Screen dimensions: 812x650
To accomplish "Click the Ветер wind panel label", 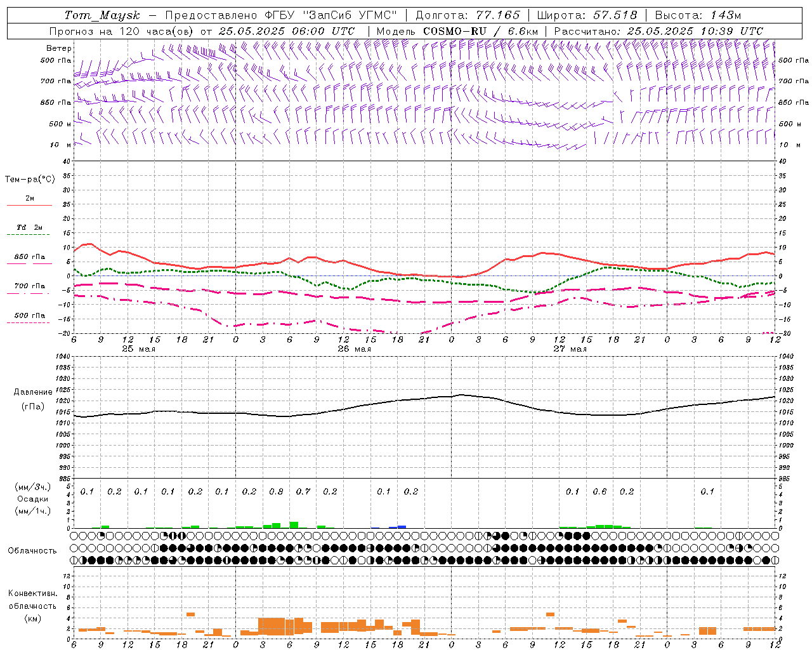I will tap(59, 48).
